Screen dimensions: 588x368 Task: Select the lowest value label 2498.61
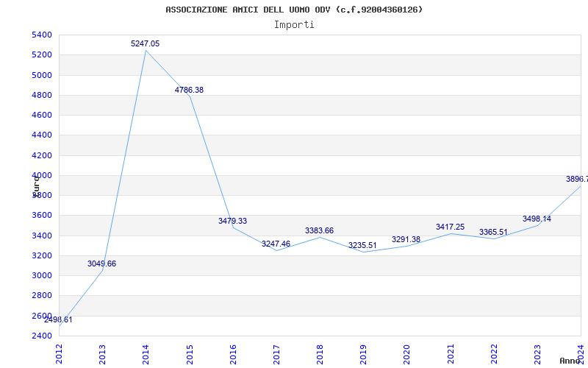click(x=58, y=320)
